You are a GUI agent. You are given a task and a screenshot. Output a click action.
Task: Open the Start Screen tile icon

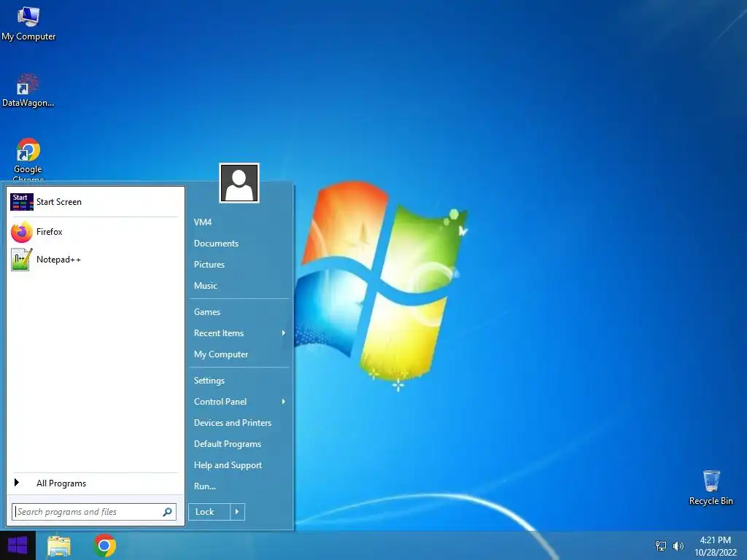click(21, 202)
